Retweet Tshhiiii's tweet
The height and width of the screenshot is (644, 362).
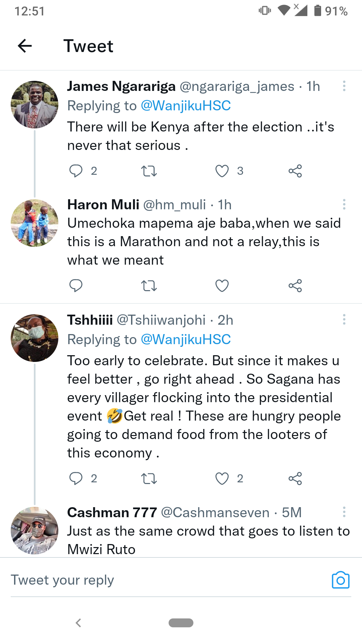point(149,479)
